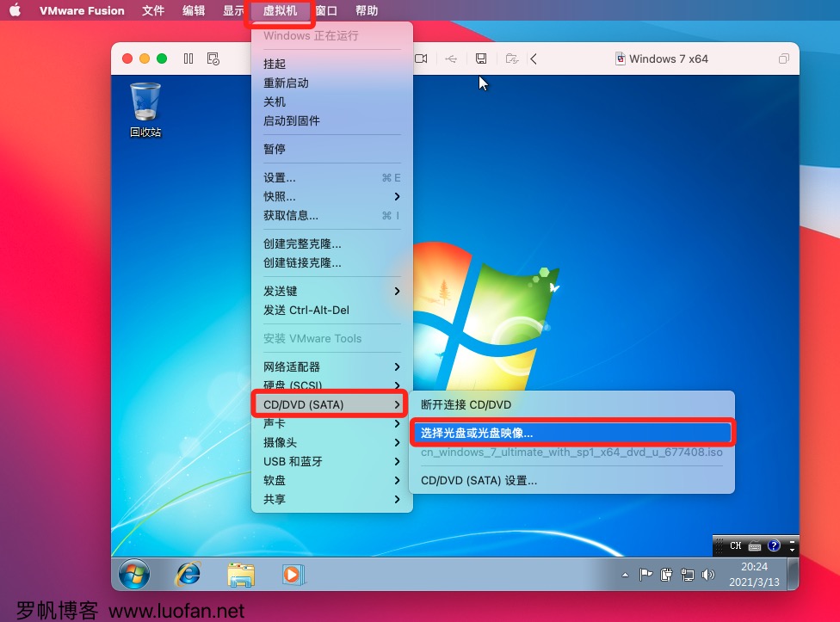Open the snapshot manager toolbar icon
This screenshot has width=840, height=622.
click(x=213, y=59)
